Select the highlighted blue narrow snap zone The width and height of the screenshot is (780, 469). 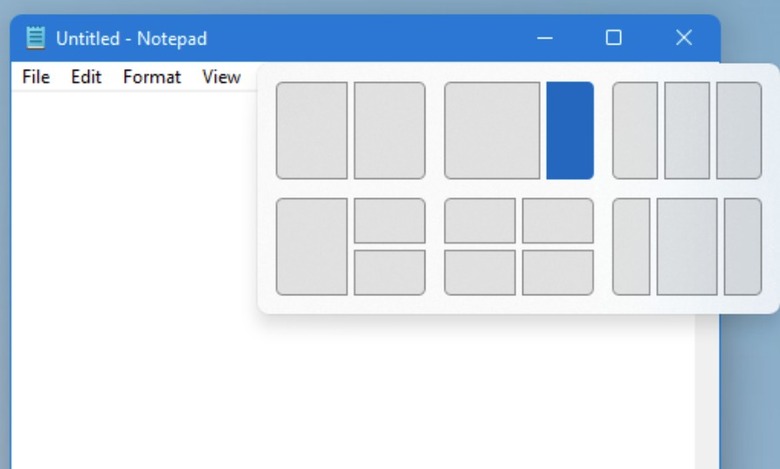[x=570, y=131]
